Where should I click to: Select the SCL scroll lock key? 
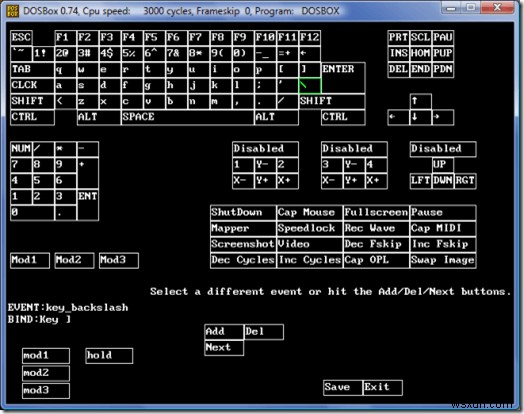tap(420, 37)
